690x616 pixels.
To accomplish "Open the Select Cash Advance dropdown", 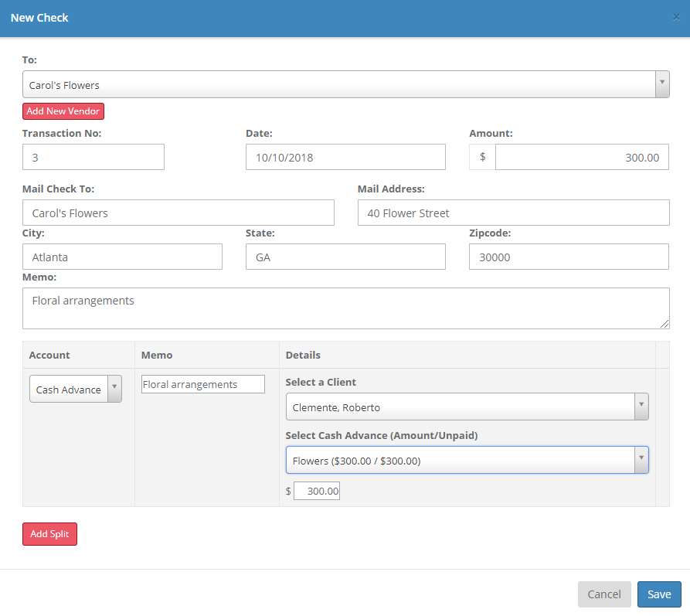I will coord(467,460).
